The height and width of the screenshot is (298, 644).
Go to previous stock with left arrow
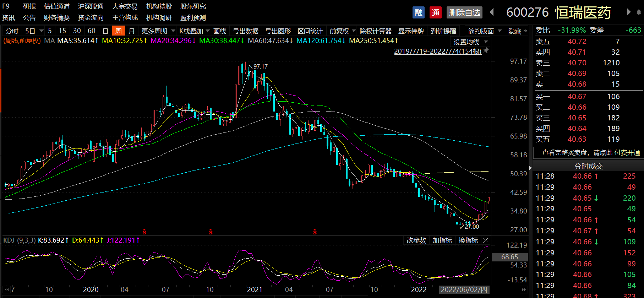click(492, 12)
